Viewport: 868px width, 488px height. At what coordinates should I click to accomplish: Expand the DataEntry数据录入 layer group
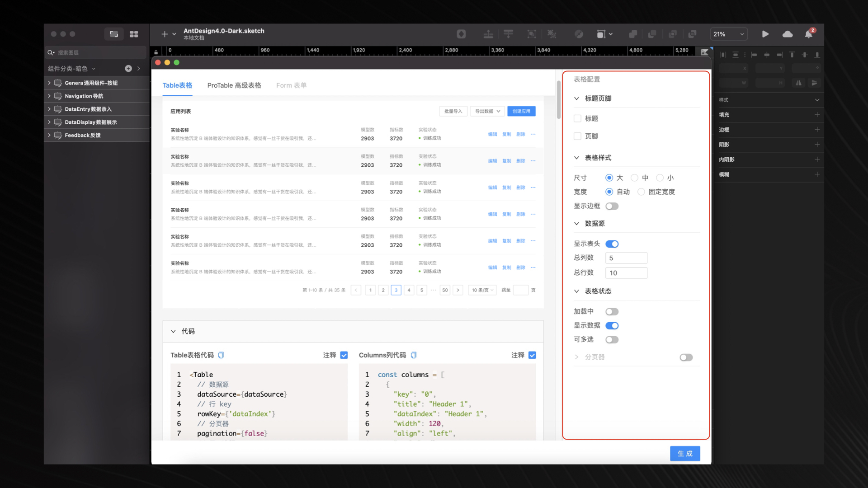pyautogui.click(x=49, y=109)
